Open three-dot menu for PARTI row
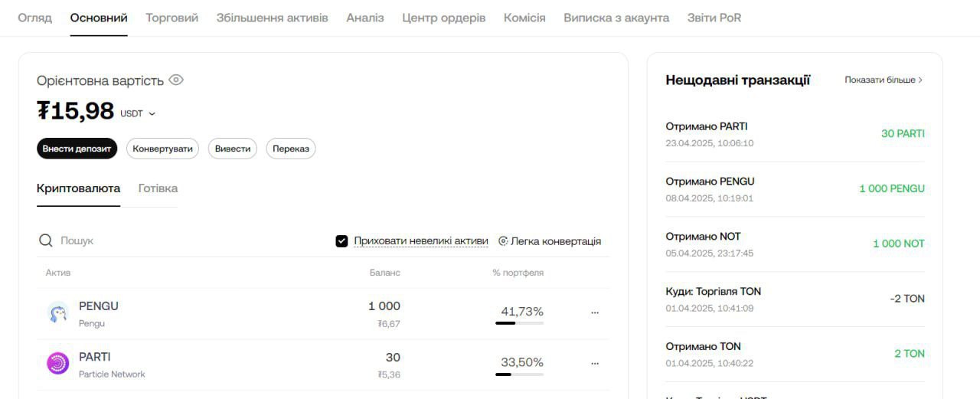Image resolution: width=980 pixels, height=399 pixels. tap(595, 364)
